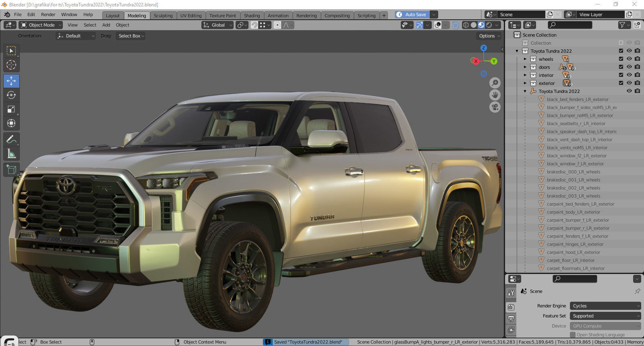
Task: Switch to wireframe viewport shading
Action: point(466,25)
